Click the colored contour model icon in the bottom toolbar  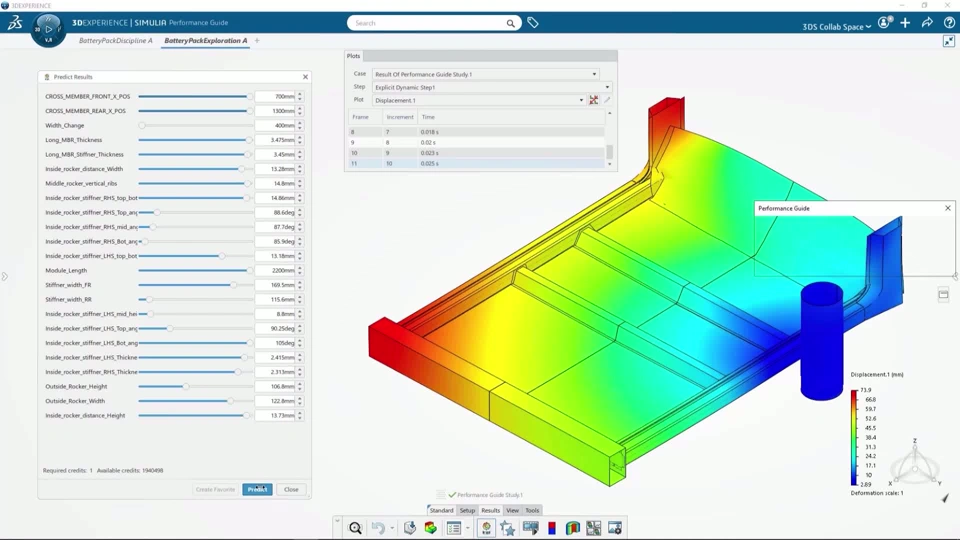[430, 528]
